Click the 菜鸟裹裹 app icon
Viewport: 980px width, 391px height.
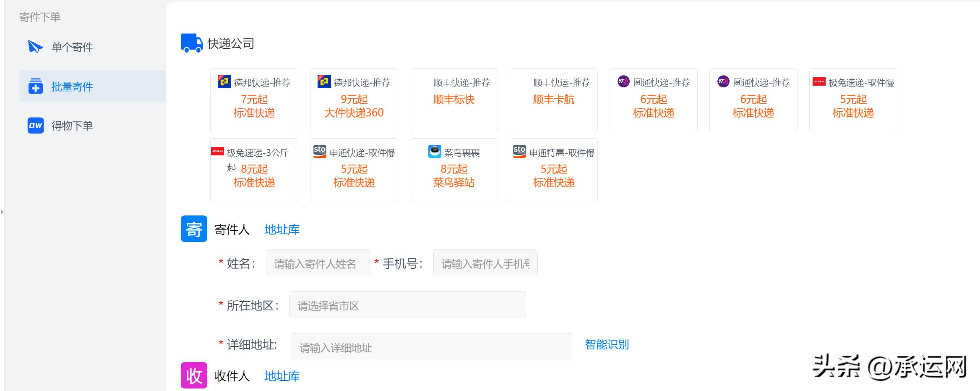435,152
